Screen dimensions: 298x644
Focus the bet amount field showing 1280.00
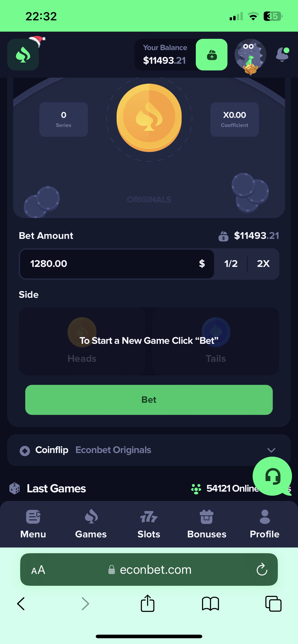[x=117, y=264]
